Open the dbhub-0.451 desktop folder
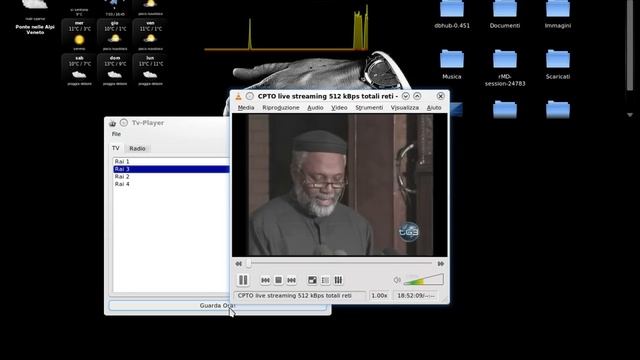This screenshot has width=640, height=360. 452,15
